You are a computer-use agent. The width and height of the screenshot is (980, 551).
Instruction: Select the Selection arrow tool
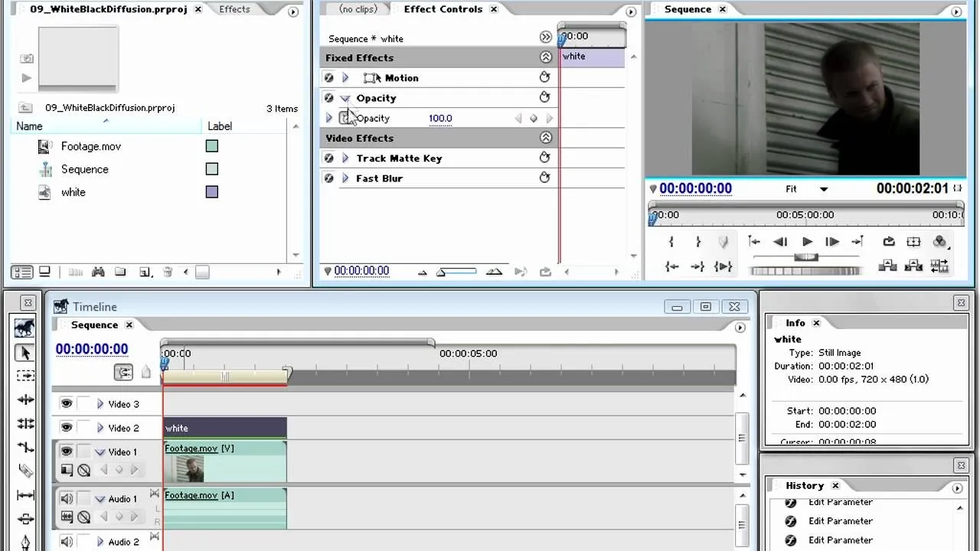click(24, 352)
